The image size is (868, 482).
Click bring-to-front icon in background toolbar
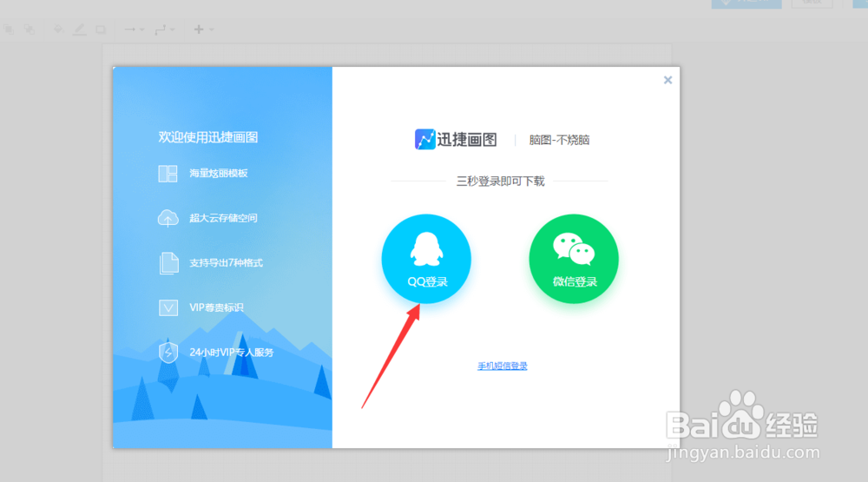[x=9, y=30]
